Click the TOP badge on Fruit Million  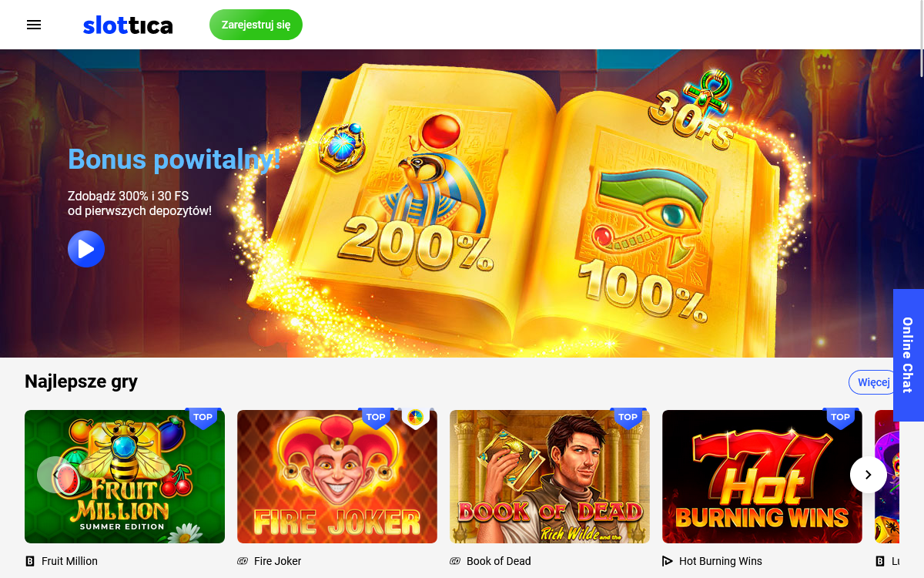(203, 418)
